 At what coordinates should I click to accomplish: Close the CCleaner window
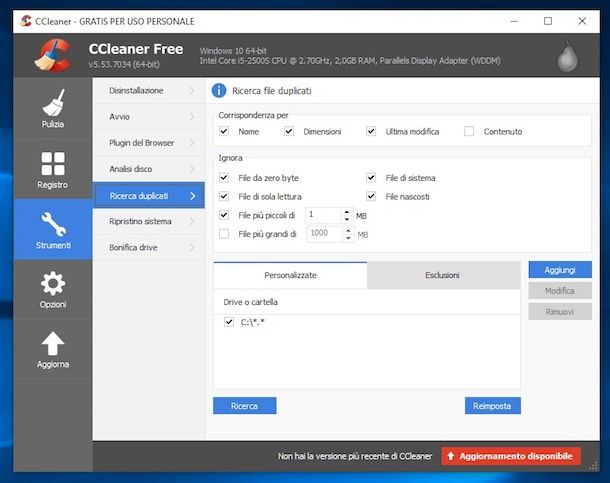click(x=582, y=21)
